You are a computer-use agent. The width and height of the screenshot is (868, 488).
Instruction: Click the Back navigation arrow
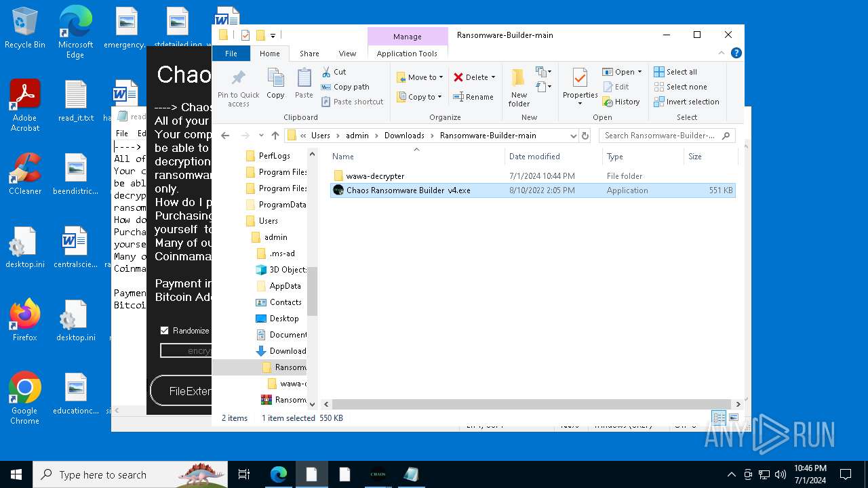pos(225,136)
